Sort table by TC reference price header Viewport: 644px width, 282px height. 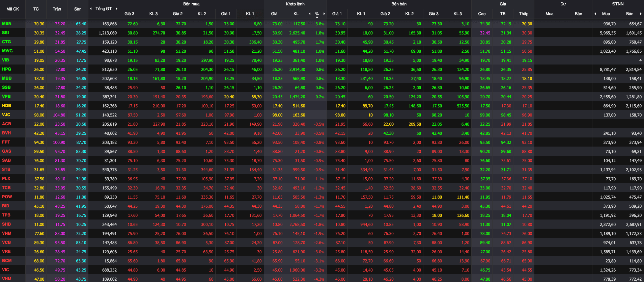[x=36, y=9]
